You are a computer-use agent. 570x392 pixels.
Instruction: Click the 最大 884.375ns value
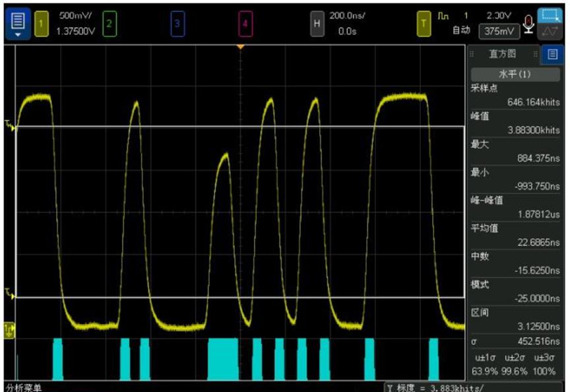point(538,158)
